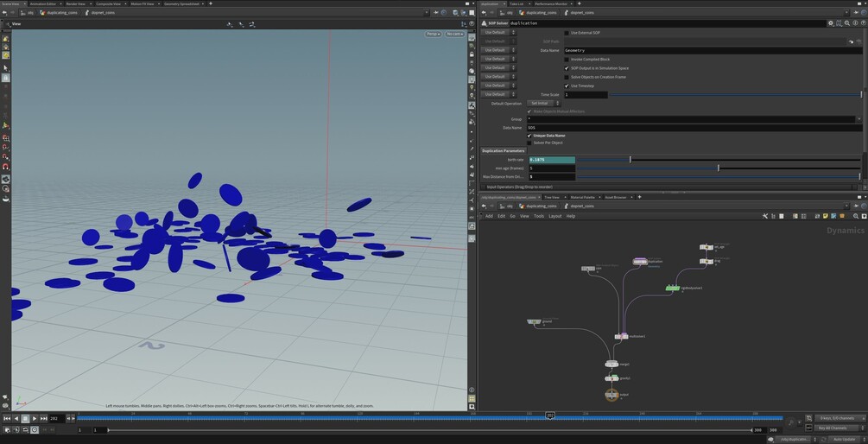Click birth rate value field

point(551,160)
